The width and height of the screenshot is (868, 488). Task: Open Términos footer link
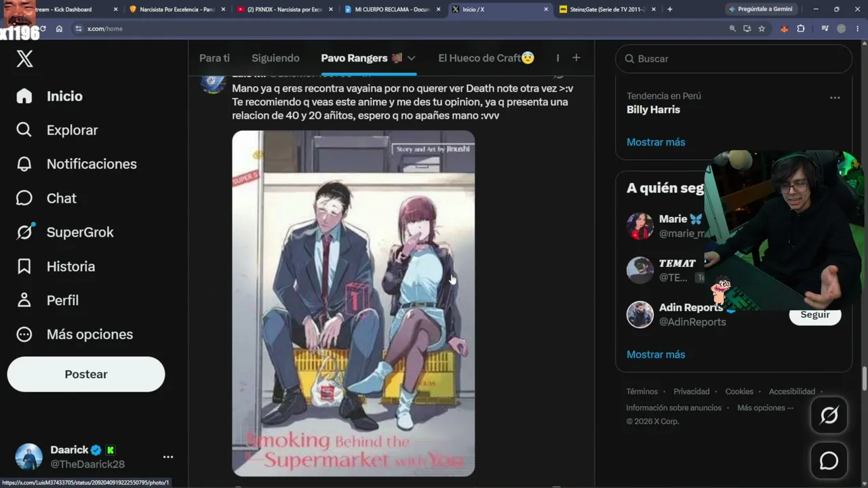tap(642, 392)
